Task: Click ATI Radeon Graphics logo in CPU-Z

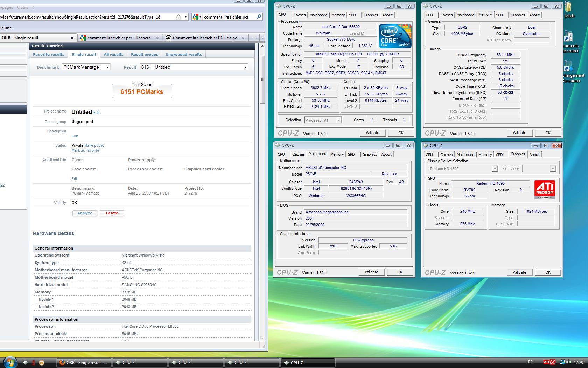Action: point(545,190)
